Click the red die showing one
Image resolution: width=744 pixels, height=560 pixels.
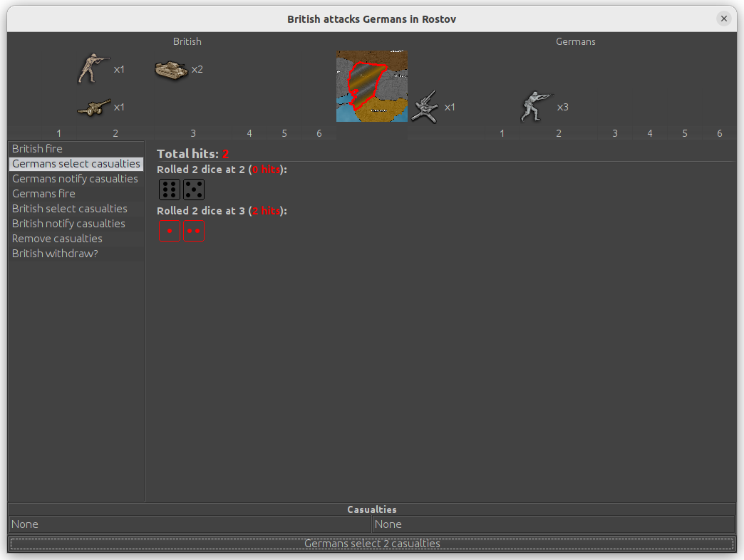[x=170, y=232]
